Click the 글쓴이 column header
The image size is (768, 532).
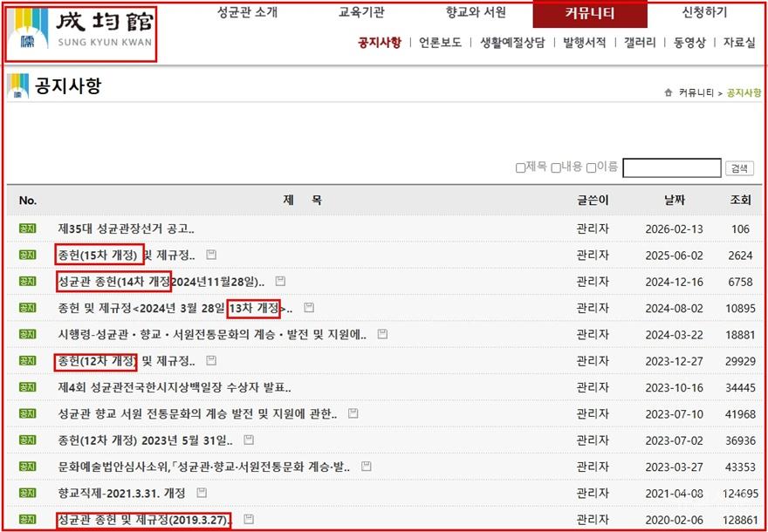(593, 200)
